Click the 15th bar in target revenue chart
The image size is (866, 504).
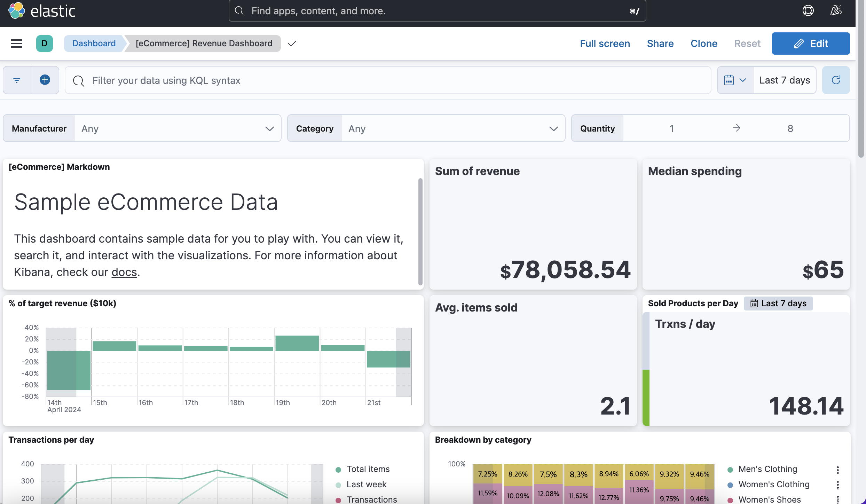click(114, 346)
